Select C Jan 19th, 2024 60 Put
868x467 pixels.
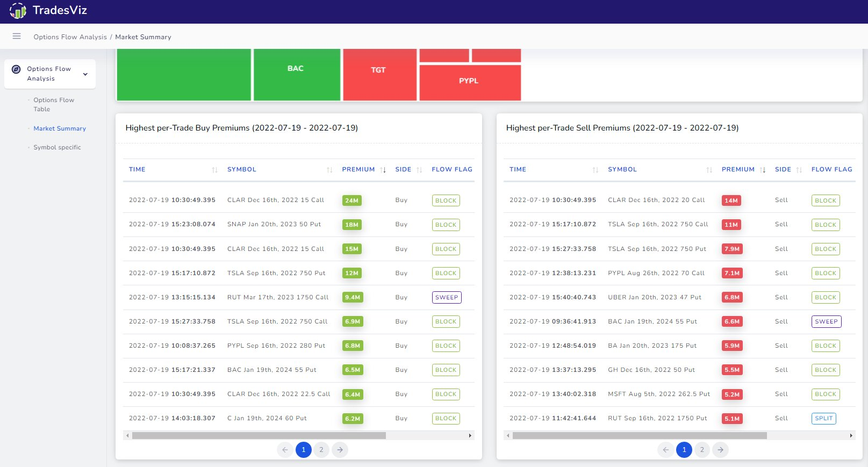[x=267, y=418]
